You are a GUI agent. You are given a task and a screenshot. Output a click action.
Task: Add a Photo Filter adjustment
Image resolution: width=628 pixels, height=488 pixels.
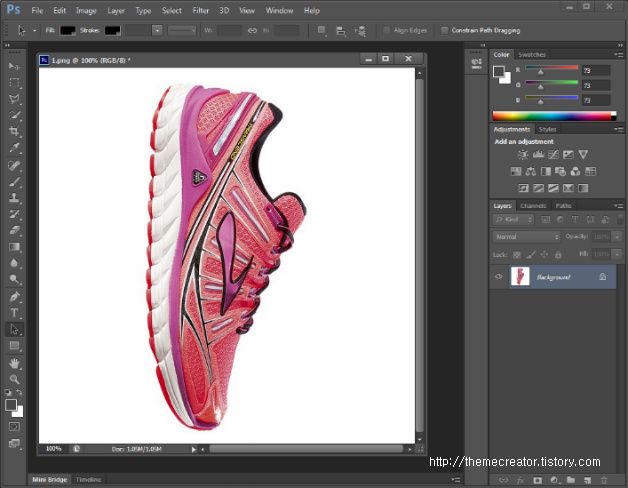click(x=560, y=171)
